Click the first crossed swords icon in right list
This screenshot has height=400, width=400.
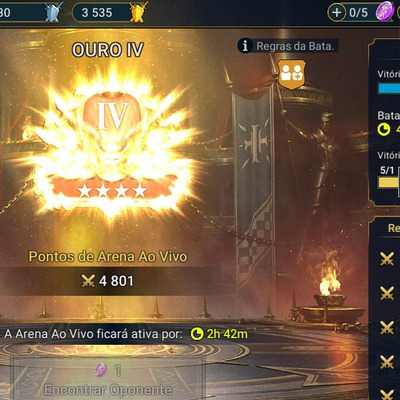point(387,259)
